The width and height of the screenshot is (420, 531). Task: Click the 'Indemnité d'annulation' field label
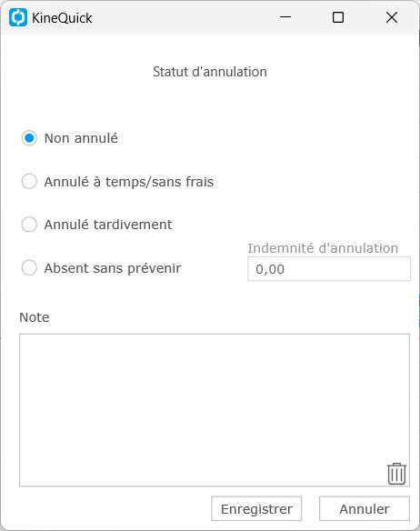(x=323, y=248)
